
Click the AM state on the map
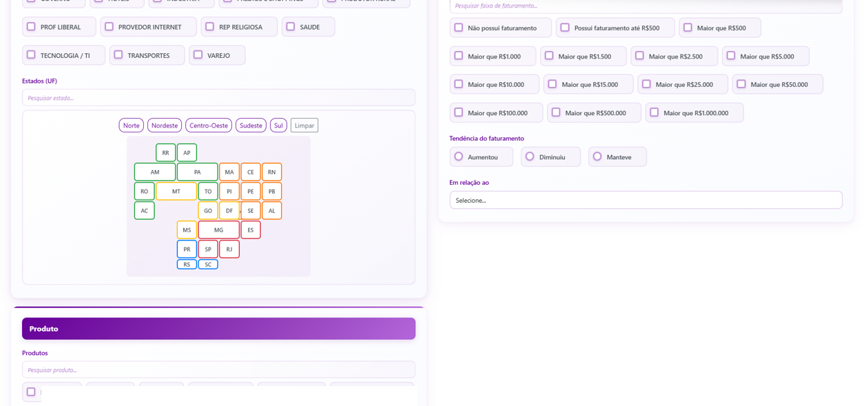coord(154,172)
